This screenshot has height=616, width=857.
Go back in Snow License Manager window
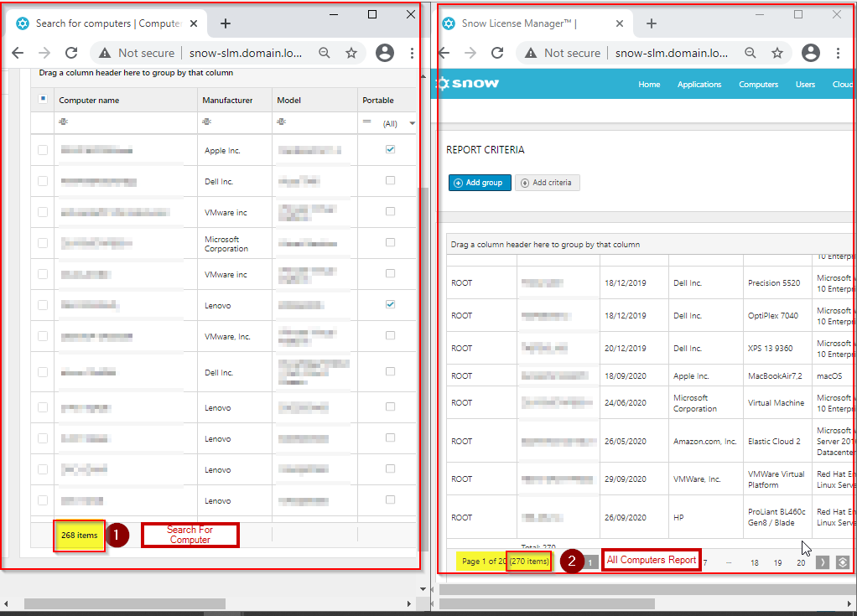pyautogui.click(x=444, y=53)
